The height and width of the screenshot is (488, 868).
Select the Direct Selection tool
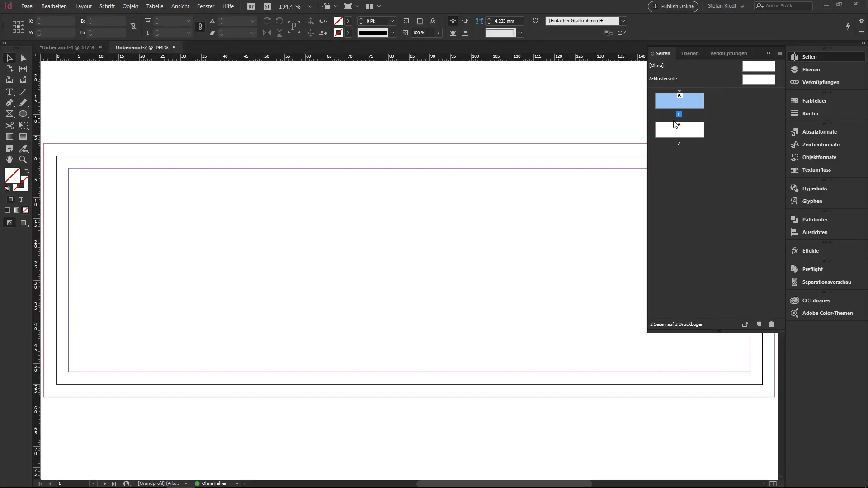23,58
